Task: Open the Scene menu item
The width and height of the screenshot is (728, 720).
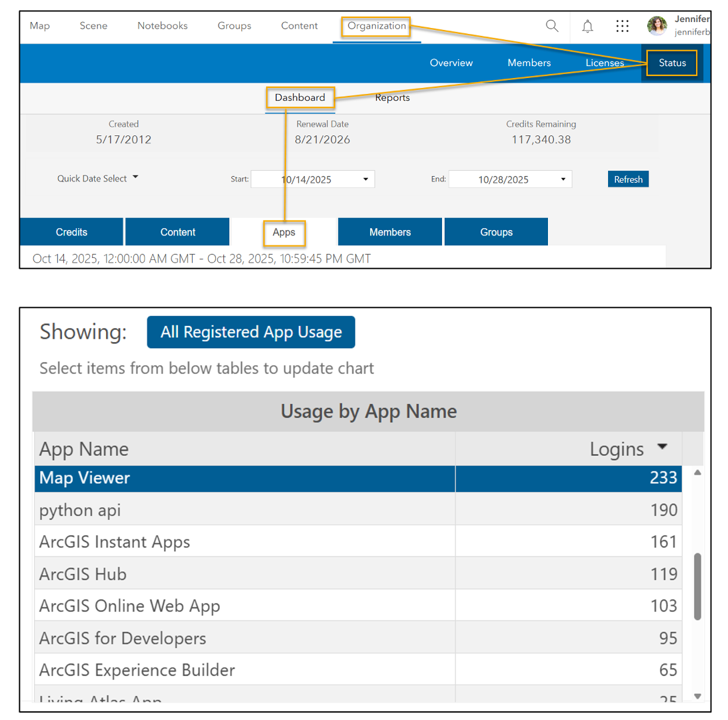Action: pos(93,25)
